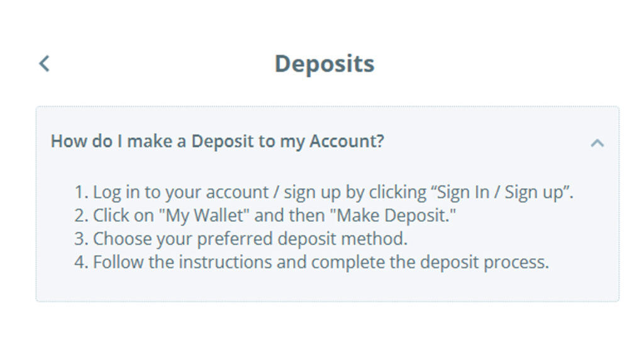Select step 1 about logging in
This screenshot has height=362, width=644.
click(324, 192)
